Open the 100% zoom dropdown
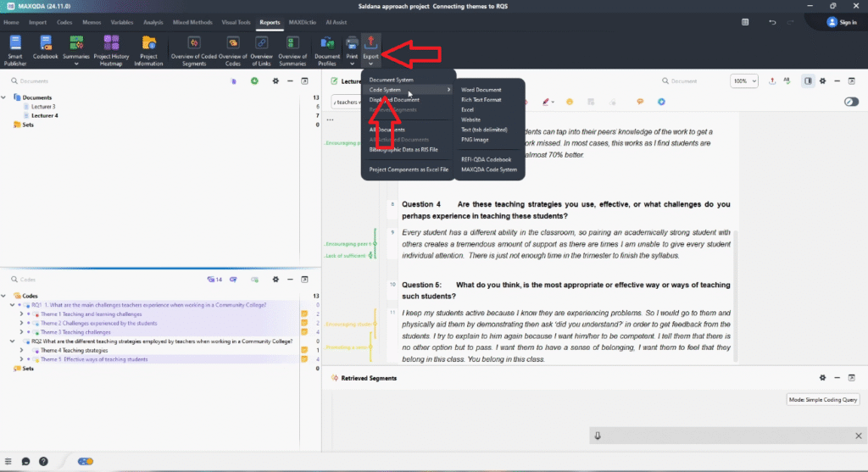The image size is (868, 472). (743, 81)
